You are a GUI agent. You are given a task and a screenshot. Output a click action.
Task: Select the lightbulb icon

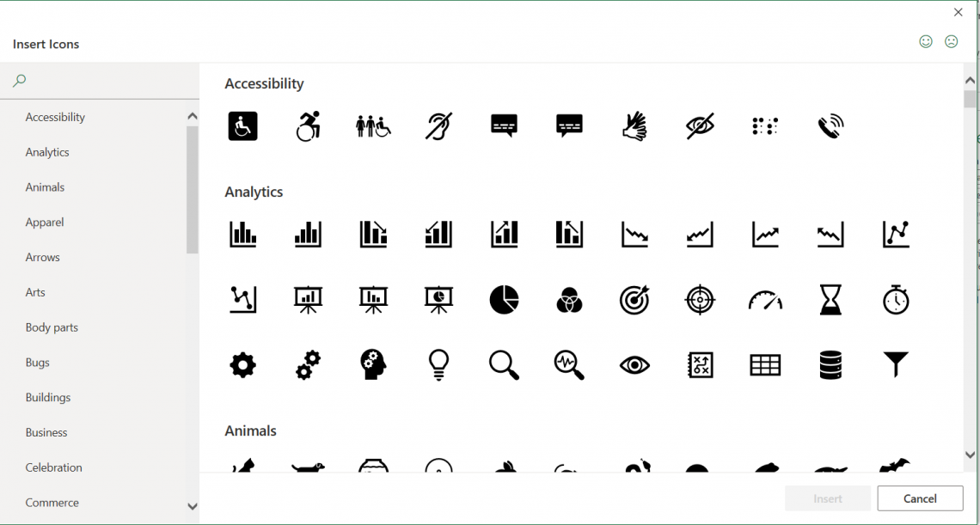[438, 365]
